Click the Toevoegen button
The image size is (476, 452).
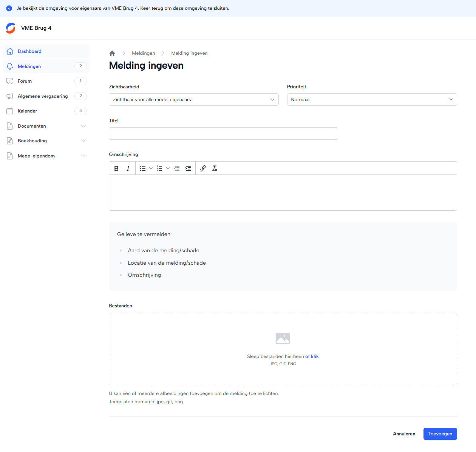point(440,434)
